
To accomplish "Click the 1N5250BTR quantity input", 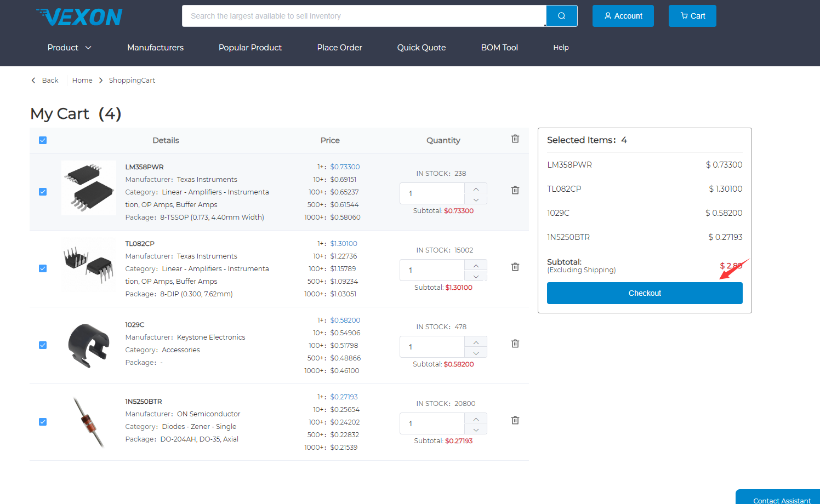I will 432,423.
